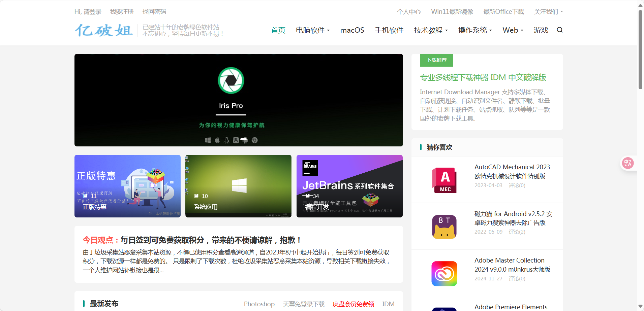The width and height of the screenshot is (644, 311).
Task: Click the Windows logo on 系统应用 card
Action: (x=239, y=185)
